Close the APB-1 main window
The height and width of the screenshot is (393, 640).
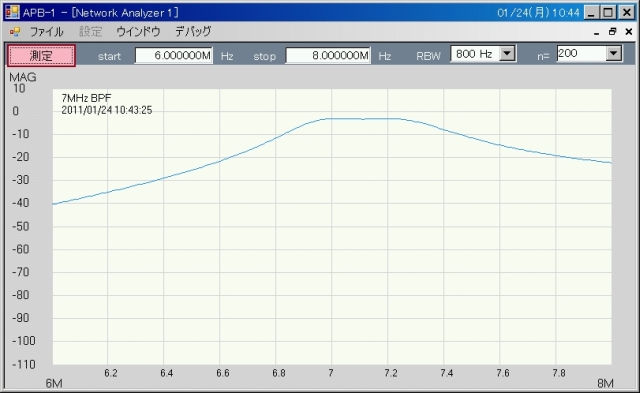point(626,13)
